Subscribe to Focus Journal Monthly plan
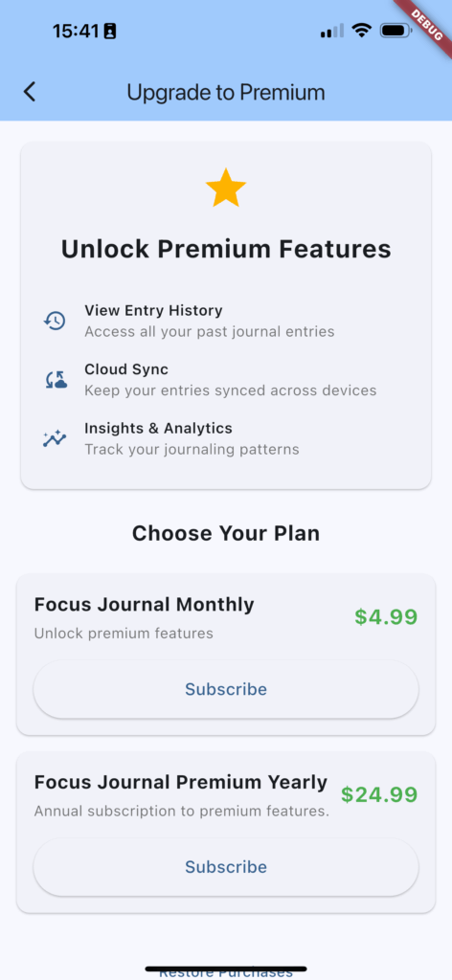 click(226, 689)
